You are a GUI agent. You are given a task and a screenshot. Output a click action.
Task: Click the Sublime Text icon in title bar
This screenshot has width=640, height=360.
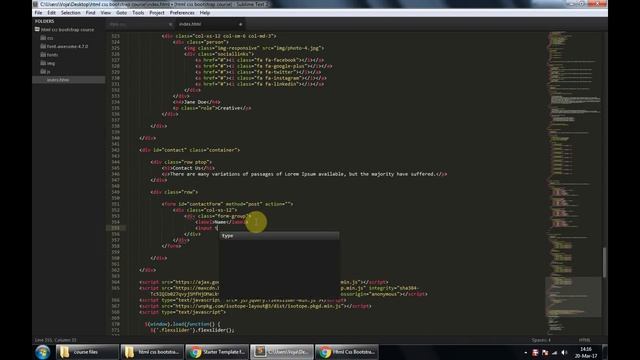(x=36, y=4)
